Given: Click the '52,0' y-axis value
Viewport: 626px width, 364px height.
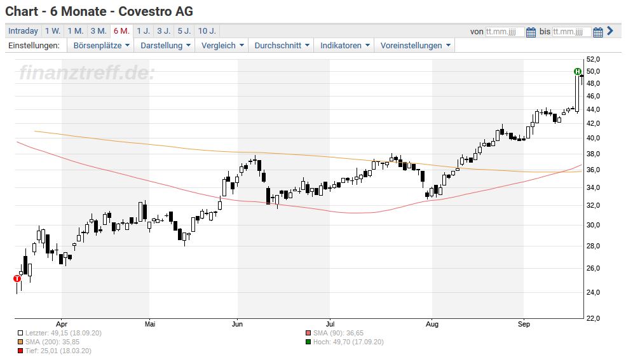Looking at the screenshot, I should 593,60.
